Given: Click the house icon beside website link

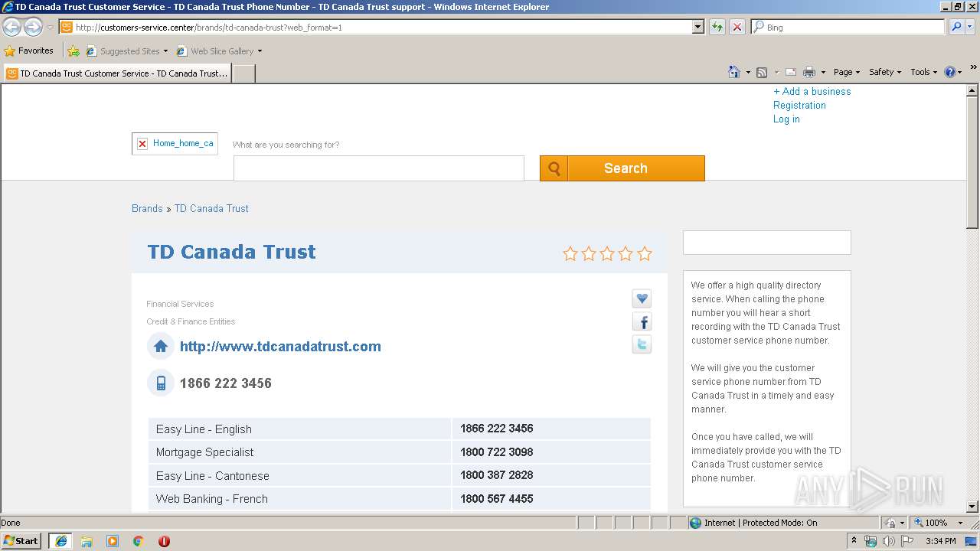Looking at the screenshot, I should pyautogui.click(x=161, y=346).
